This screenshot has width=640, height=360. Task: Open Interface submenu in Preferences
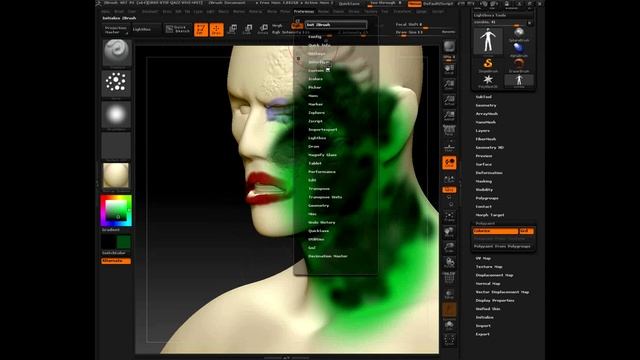click(319, 62)
